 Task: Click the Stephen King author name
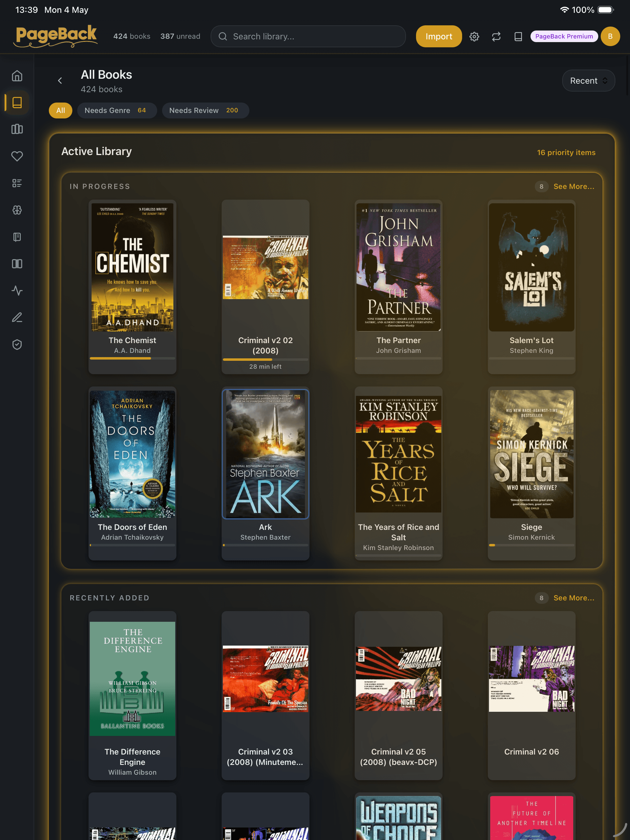point(531,350)
